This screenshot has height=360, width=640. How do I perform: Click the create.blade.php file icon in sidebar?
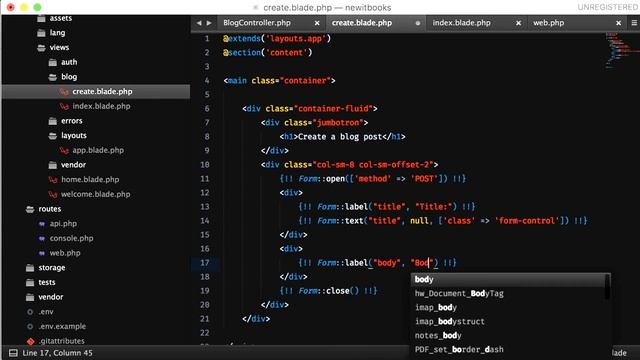coord(64,92)
